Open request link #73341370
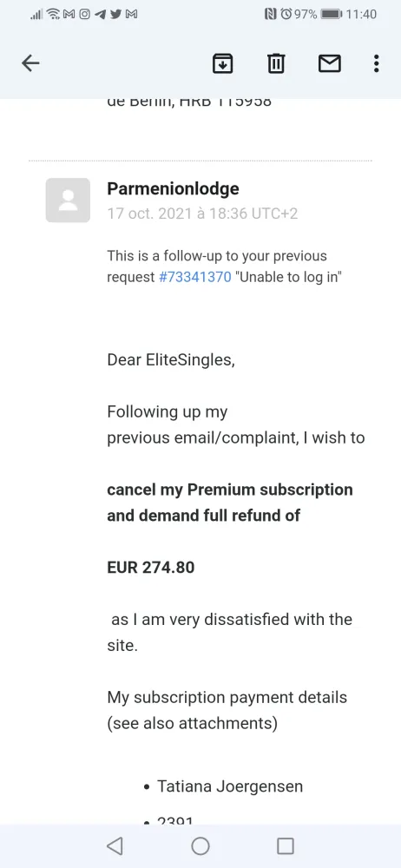The height and width of the screenshot is (868, 401). (x=195, y=277)
